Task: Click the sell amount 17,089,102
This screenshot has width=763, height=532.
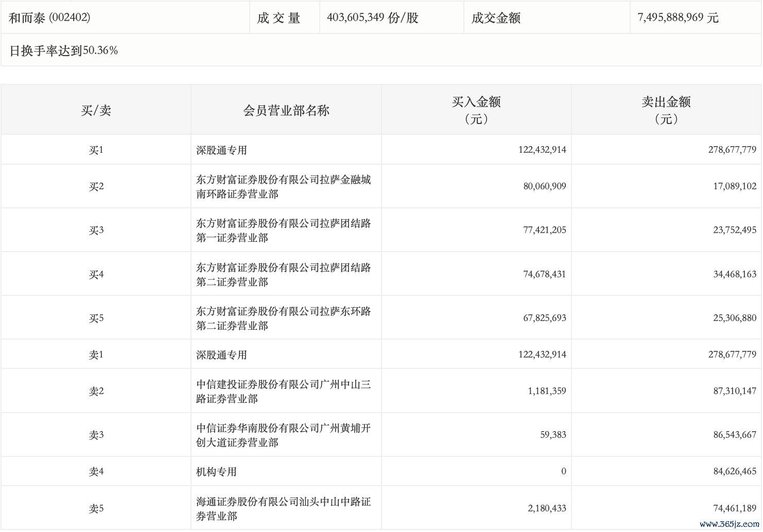Action: pyautogui.click(x=735, y=186)
